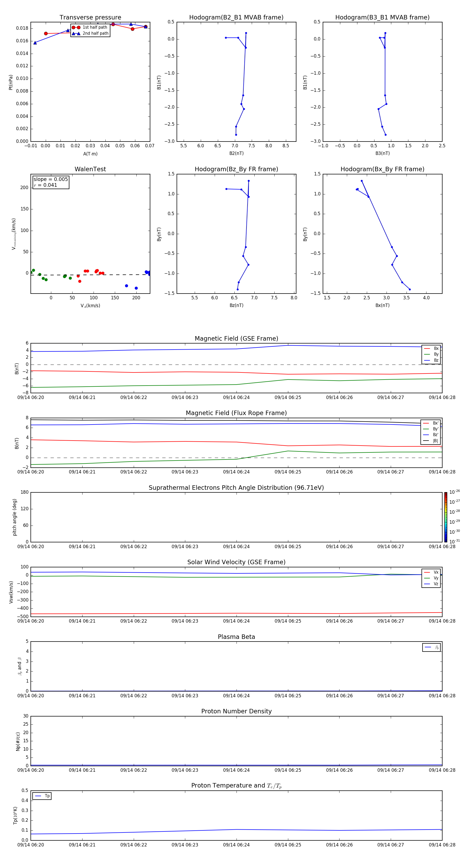Click the 'Magnetic Field (GSE Frame)' title
Viewport: 473px width, 868px height.
(236, 339)
